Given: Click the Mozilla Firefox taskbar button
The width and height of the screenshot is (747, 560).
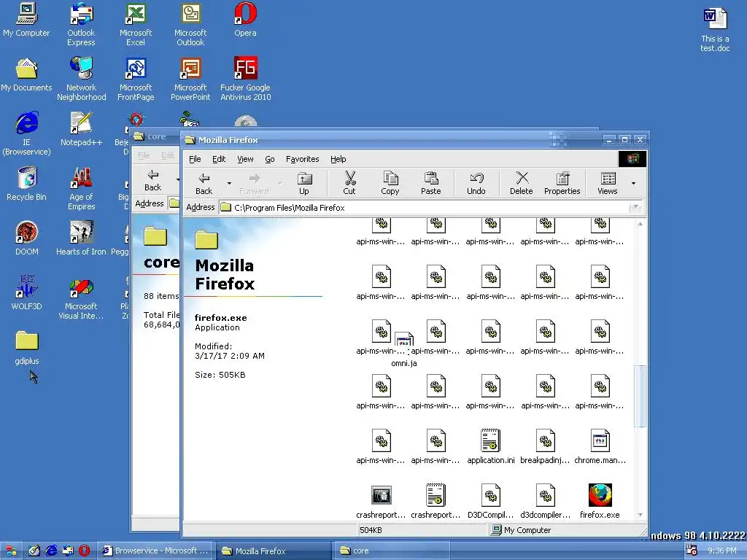Looking at the screenshot, I should pyautogui.click(x=274, y=551).
